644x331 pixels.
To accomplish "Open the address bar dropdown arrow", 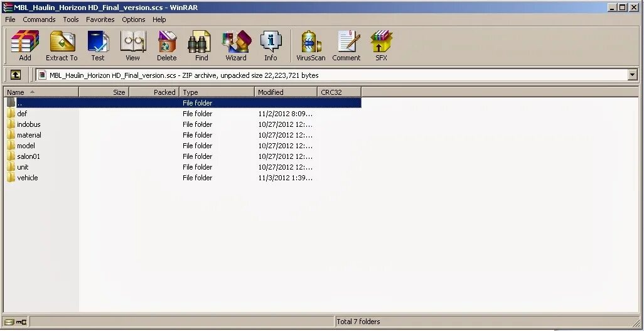I will point(633,75).
